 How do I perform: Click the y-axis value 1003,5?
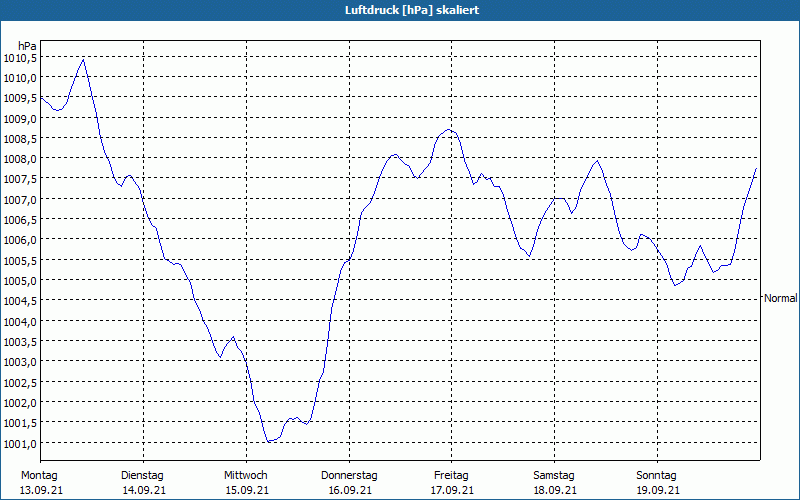20,342
